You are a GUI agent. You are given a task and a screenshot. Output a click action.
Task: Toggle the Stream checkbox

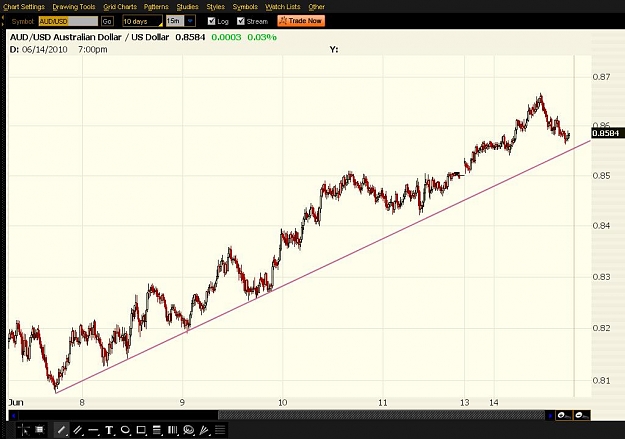pos(241,21)
